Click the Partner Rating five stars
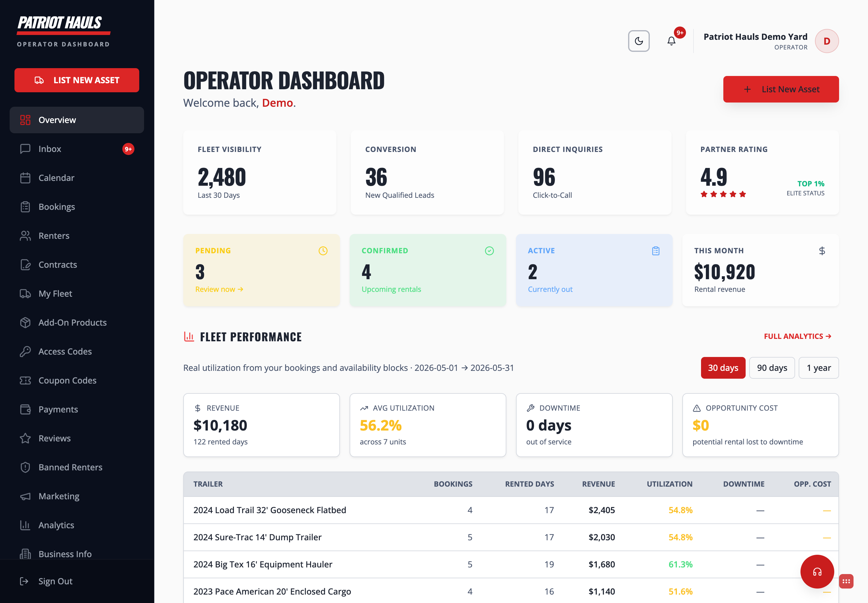 click(723, 194)
